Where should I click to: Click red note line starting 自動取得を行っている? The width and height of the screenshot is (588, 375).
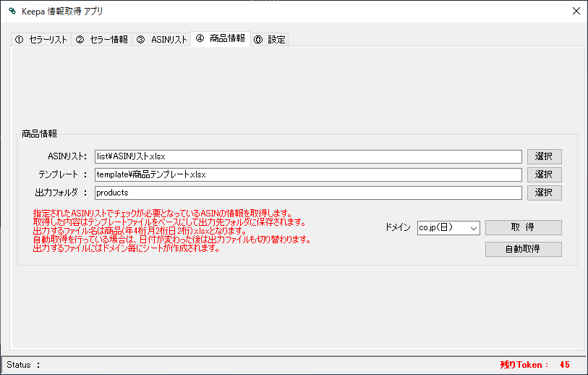(x=171, y=240)
